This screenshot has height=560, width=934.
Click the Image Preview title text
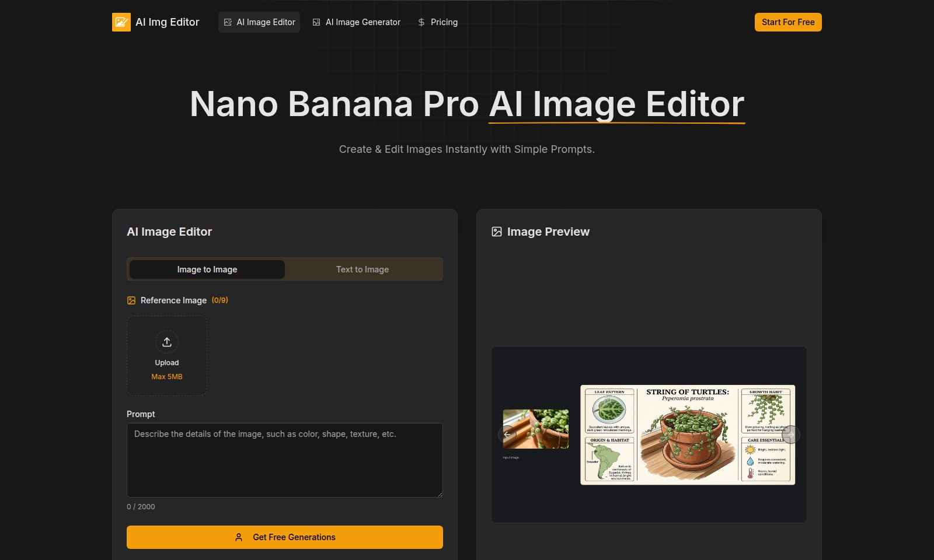coord(548,232)
